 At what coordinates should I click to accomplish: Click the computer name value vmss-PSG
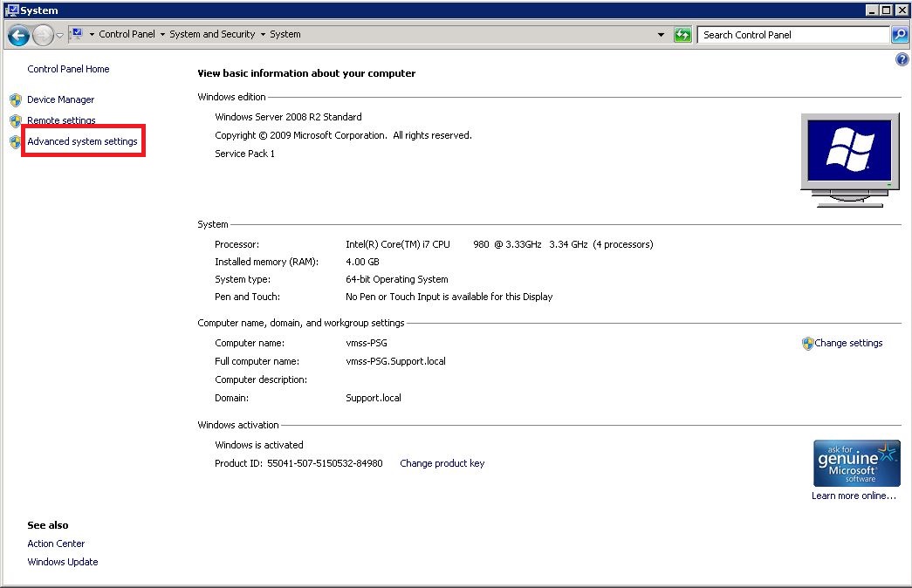click(x=366, y=343)
